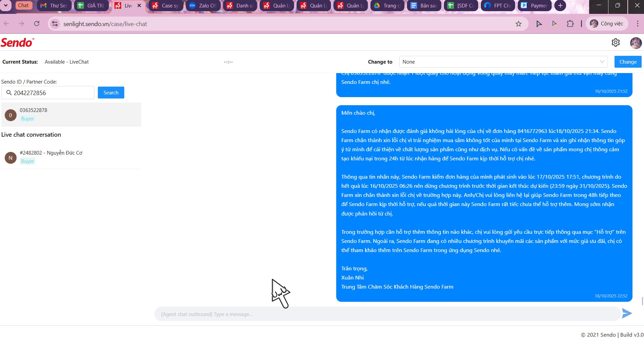View site information icon in address bar
This screenshot has width=644, height=339.
pos(55,24)
